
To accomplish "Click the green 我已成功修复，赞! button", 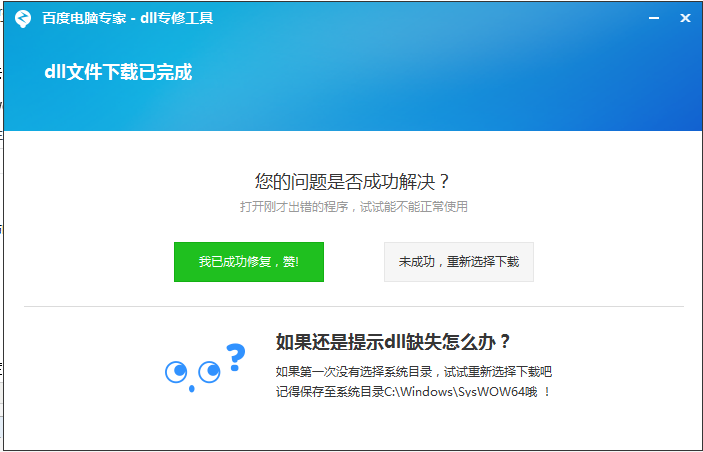I will (249, 262).
